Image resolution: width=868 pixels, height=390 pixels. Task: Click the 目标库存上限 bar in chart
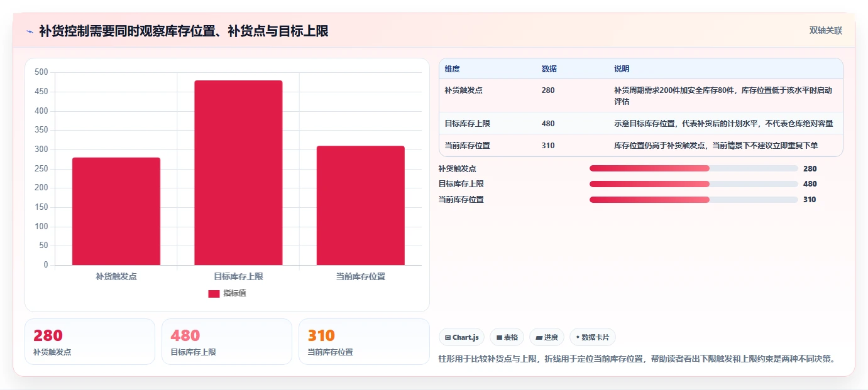(238, 173)
